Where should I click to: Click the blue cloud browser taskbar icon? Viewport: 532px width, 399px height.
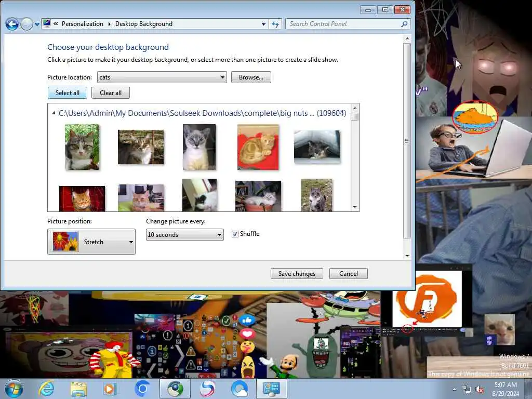pos(240,389)
